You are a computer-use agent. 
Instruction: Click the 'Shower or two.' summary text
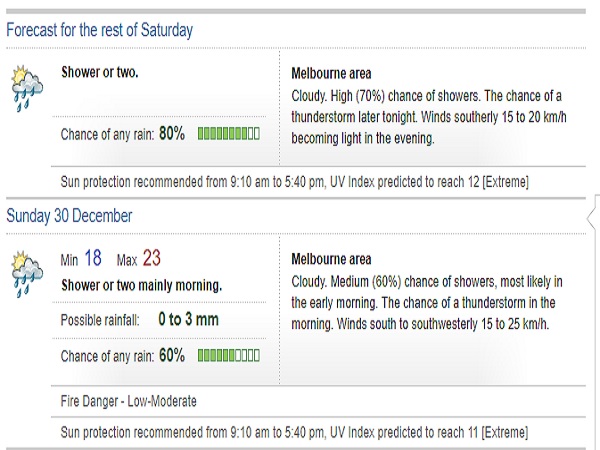tap(100, 73)
